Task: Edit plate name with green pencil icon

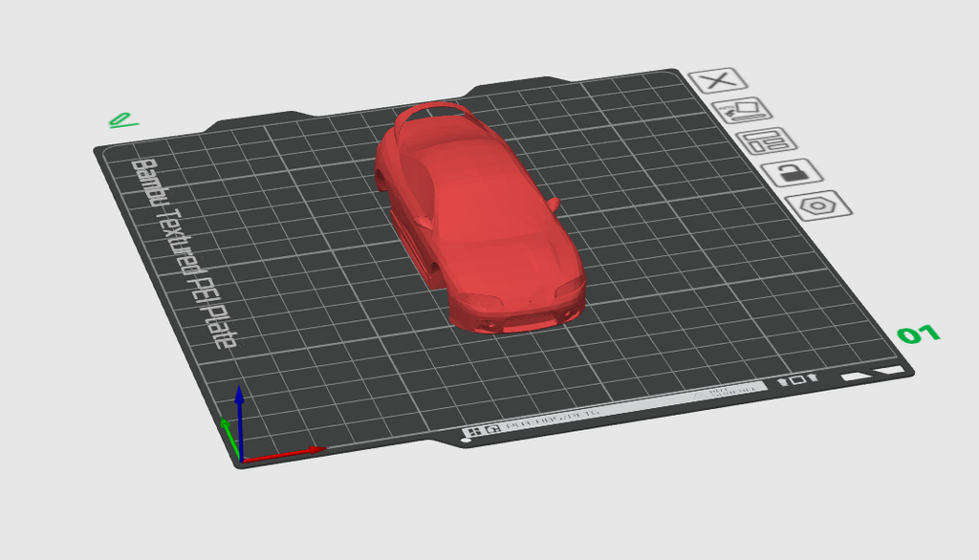Action: [x=121, y=119]
